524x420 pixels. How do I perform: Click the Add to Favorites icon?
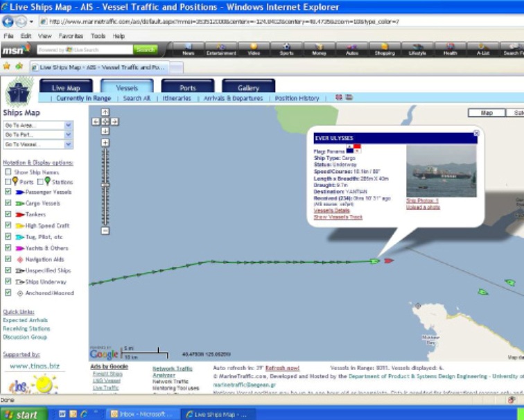click(x=19, y=67)
